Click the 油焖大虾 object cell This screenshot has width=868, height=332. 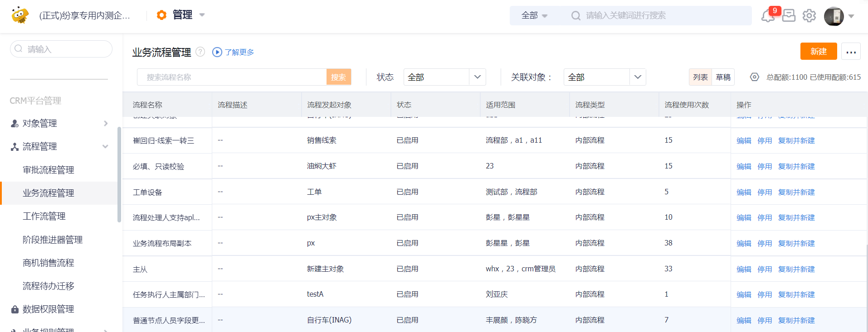pos(322,166)
